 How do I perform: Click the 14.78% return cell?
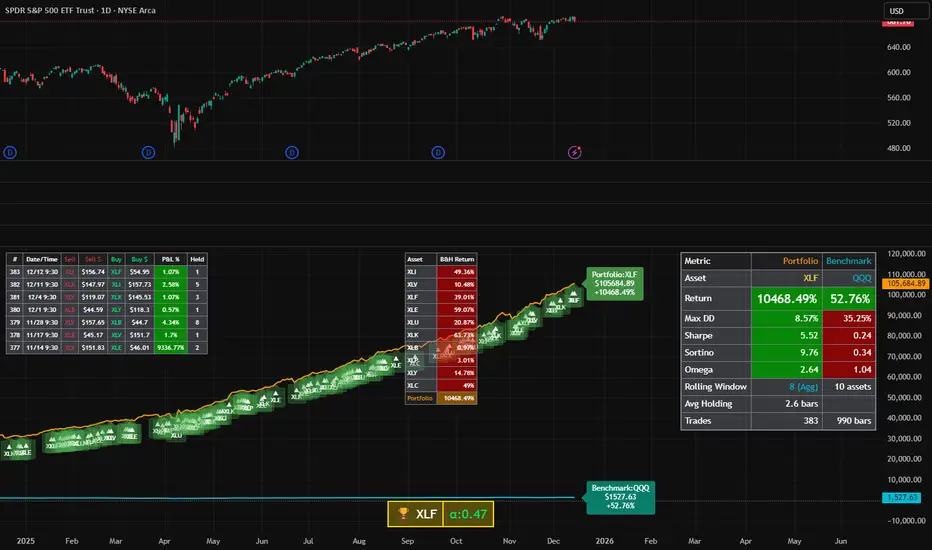[456, 373]
